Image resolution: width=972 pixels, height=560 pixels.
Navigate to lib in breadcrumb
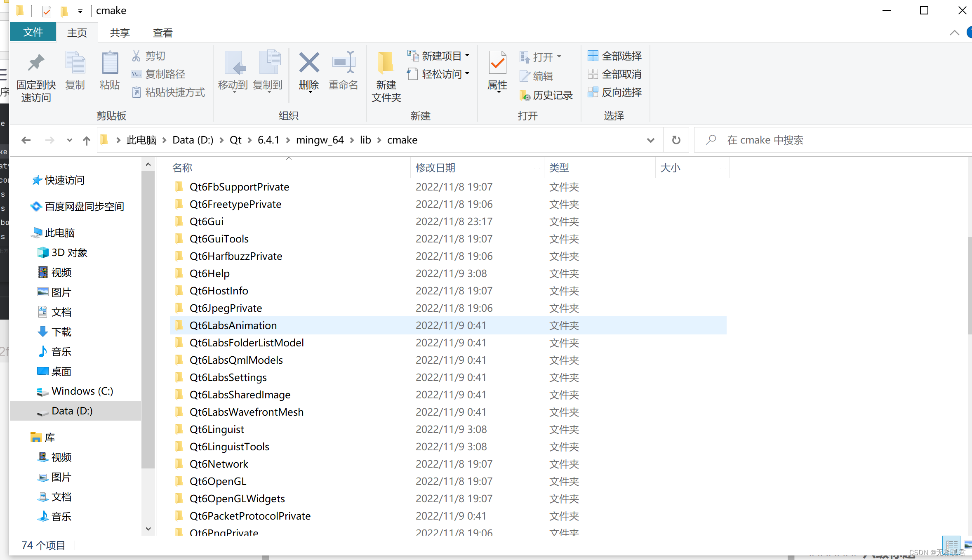365,140
